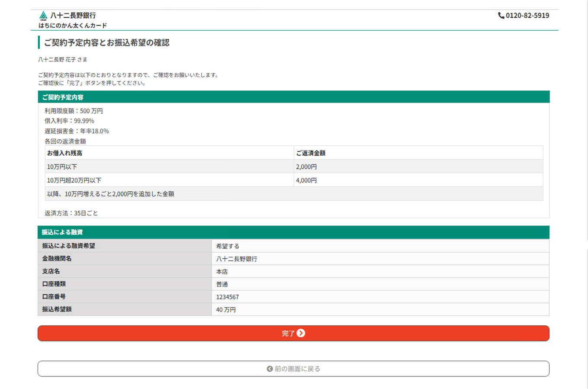Click the 0120-82-5919 phone number
The image size is (588, 389).
(527, 16)
